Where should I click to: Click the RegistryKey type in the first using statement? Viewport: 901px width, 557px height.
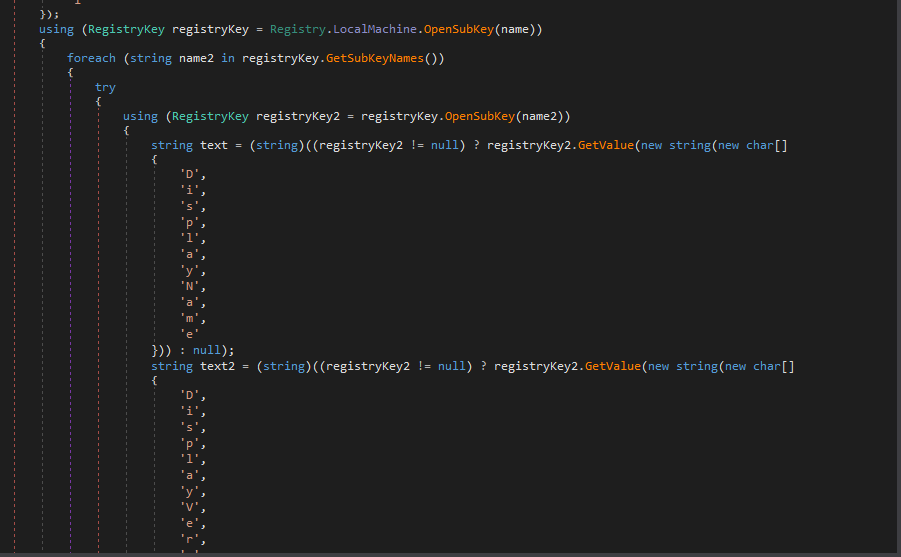click(x=126, y=30)
